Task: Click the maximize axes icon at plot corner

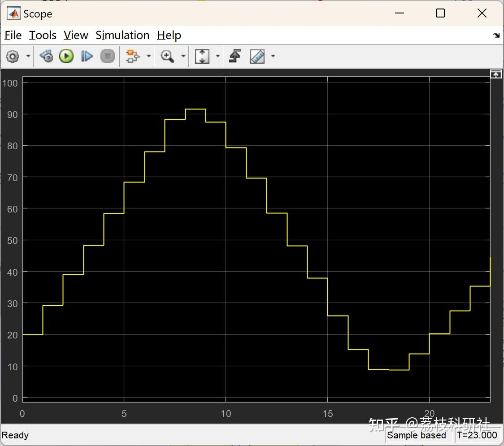Action: (496, 74)
